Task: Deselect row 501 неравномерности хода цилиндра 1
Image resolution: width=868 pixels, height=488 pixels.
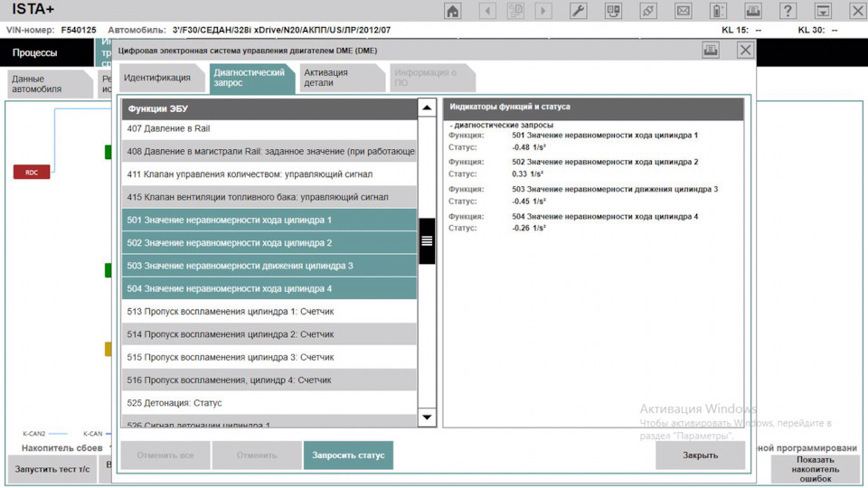Action: click(x=269, y=220)
